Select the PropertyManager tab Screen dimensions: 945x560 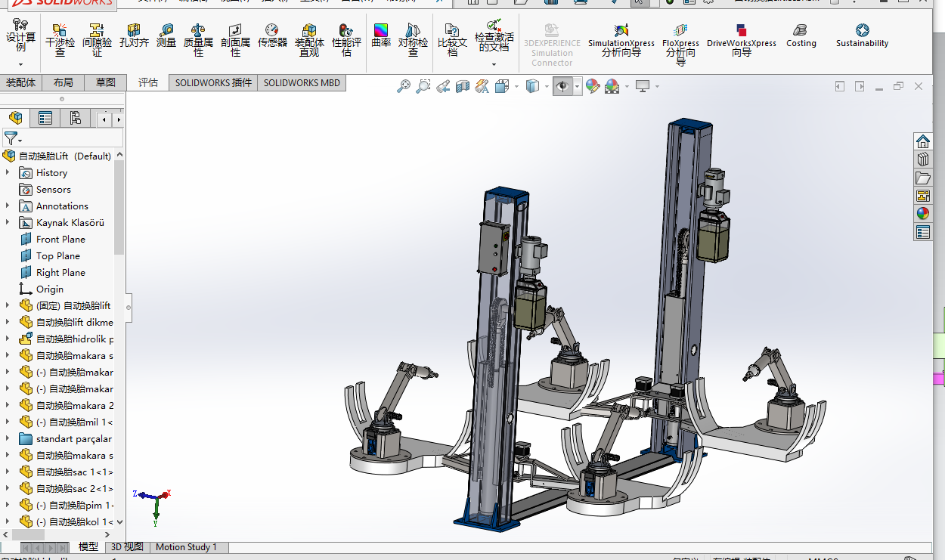45,118
